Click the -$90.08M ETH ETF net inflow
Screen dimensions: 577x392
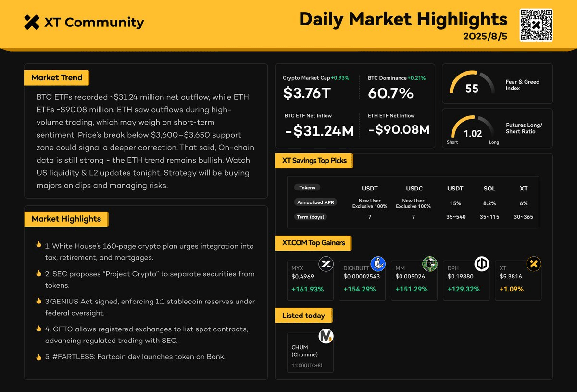(x=399, y=130)
